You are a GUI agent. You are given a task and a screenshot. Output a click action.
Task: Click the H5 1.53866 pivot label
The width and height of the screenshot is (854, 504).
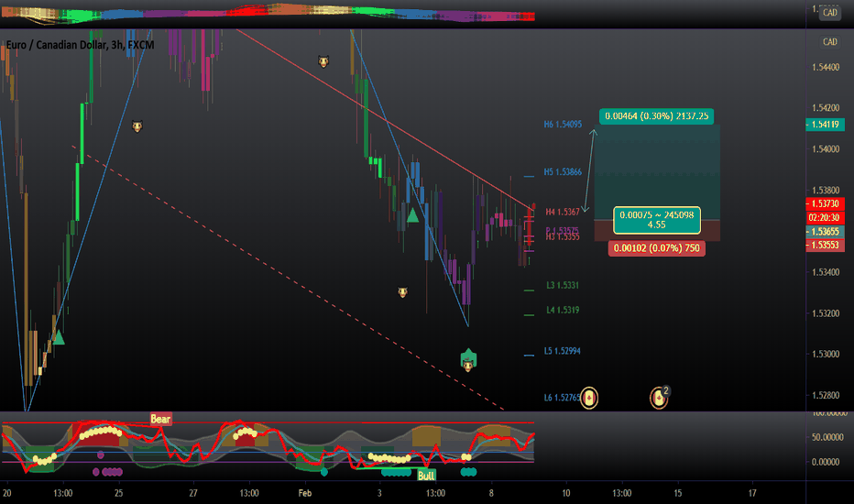pyautogui.click(x=563, y=171)
